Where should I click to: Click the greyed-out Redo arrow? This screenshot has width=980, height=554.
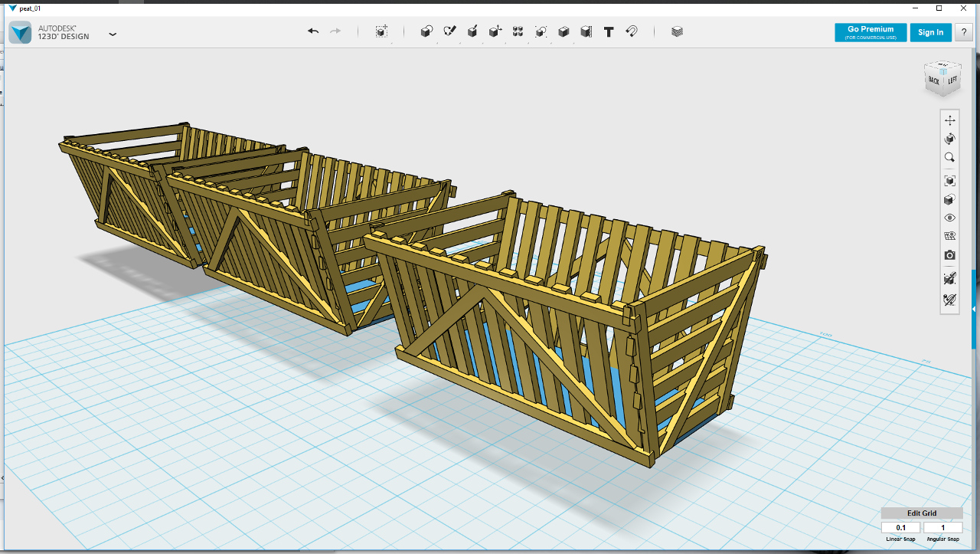(335, 31)
